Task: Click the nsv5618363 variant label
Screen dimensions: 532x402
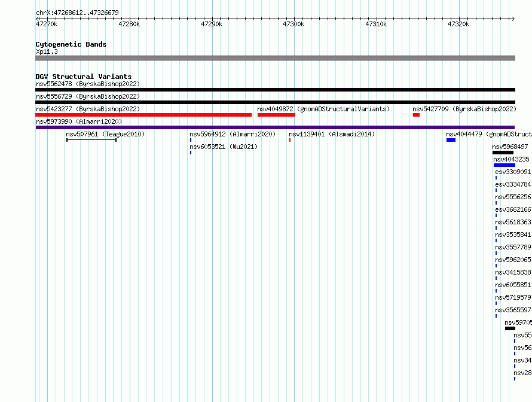Action: [x=513, y=222]
